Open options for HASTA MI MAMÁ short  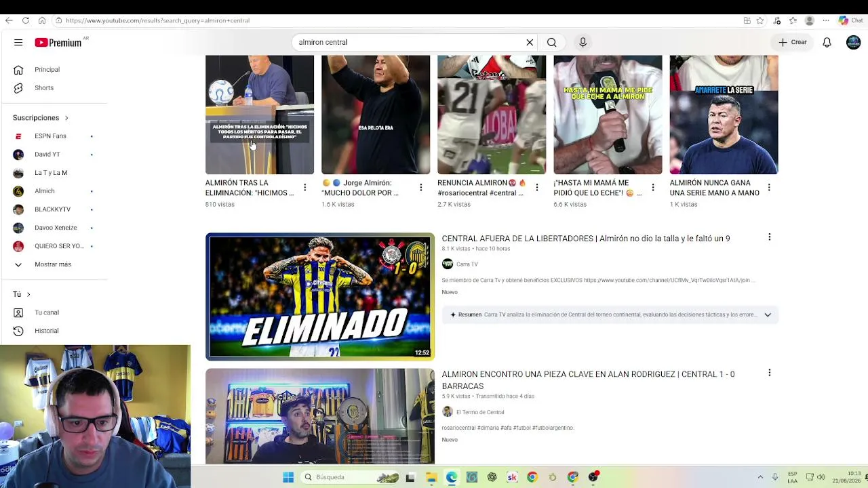coord(653,187)
